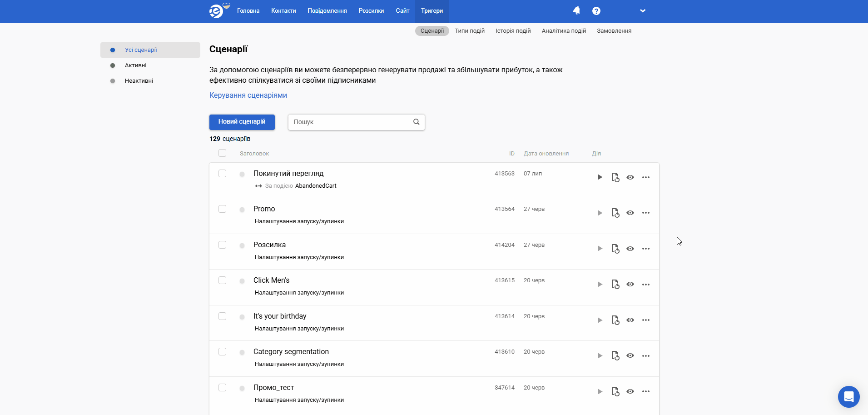
Task: Open the Тригери menu
Action: (x=432, y=11)
